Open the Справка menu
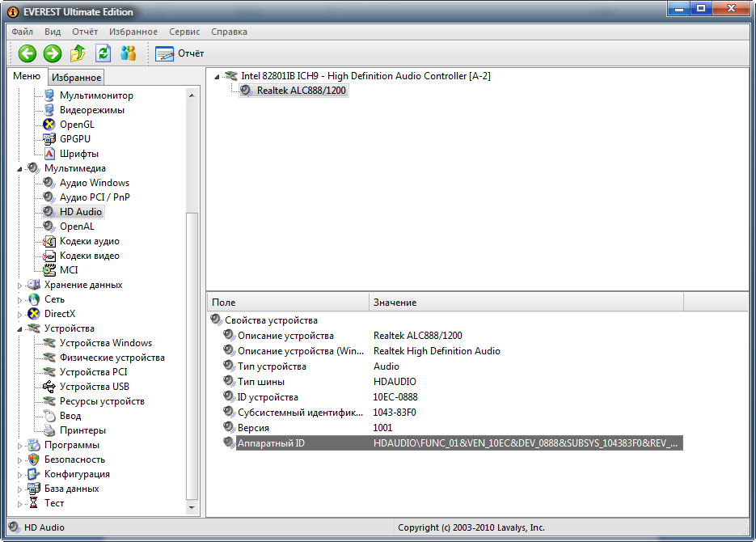The image size is (756, 542). coord(229,32)
